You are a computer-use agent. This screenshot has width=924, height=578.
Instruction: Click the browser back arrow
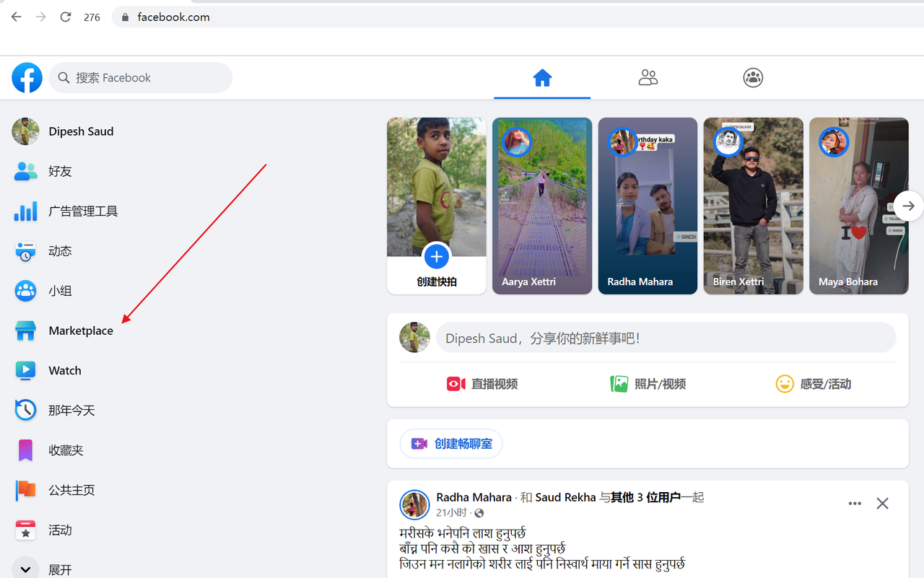(16, 17)
